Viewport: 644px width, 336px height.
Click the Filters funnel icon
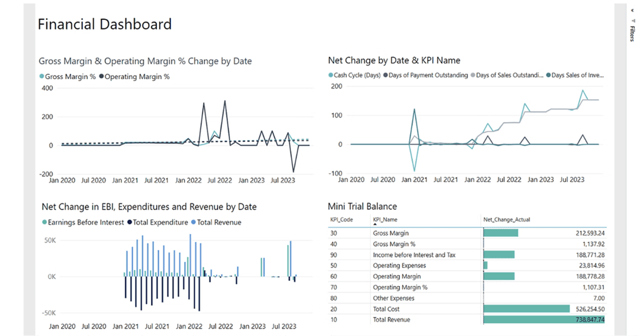click(x=632, y=20)
